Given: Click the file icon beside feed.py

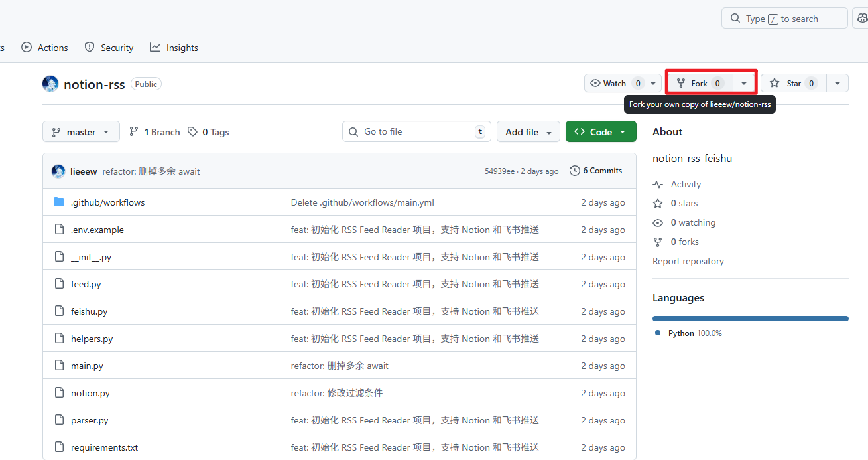Looking at the screenshot, I should point(59,284).
